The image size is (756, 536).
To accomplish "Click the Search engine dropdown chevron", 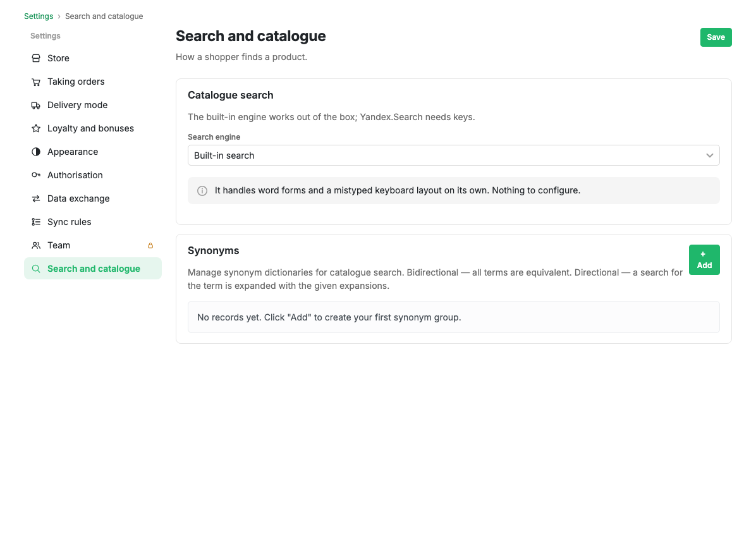I will click(710, 155).
